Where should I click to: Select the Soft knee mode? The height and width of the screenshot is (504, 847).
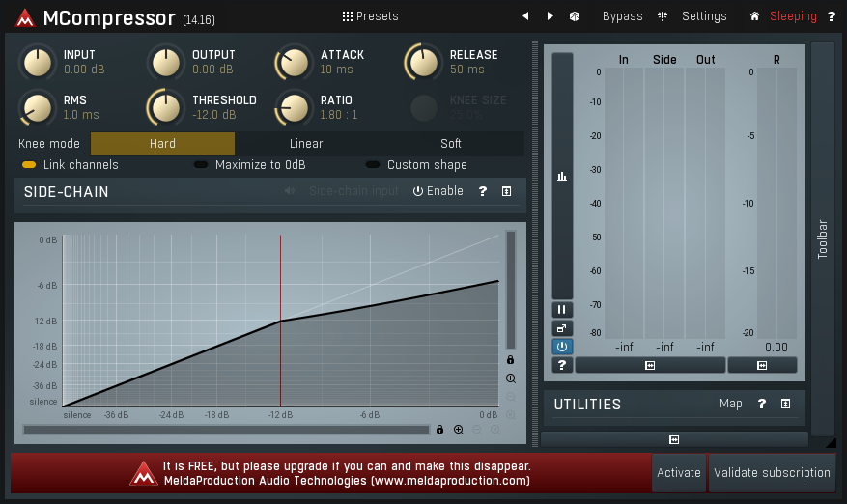click(x=451, y=144)
